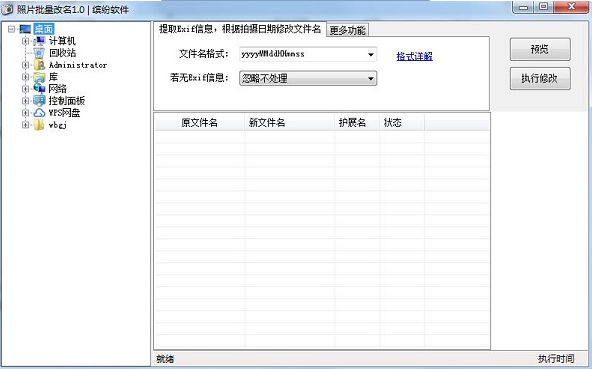Open the 若无Exif信息 handling dropdown
The image size is (592, 369).
coord(371,79)
